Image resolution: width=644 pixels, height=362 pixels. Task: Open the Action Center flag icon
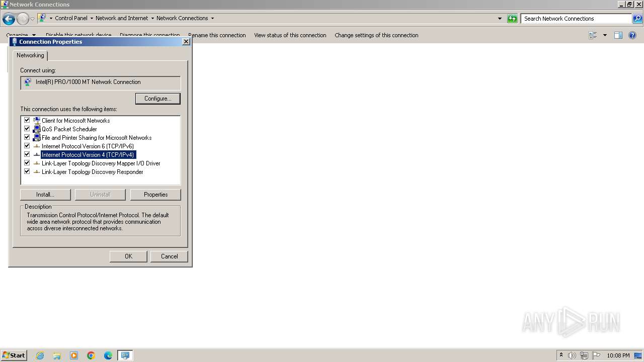coord(596,355)
